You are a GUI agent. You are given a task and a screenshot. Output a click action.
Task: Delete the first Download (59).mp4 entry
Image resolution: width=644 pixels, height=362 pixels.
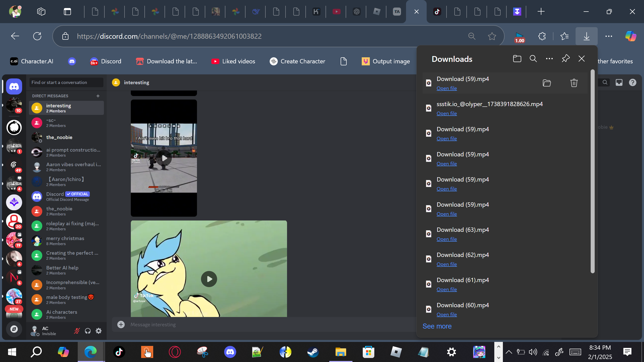click(x=574, y=83)
